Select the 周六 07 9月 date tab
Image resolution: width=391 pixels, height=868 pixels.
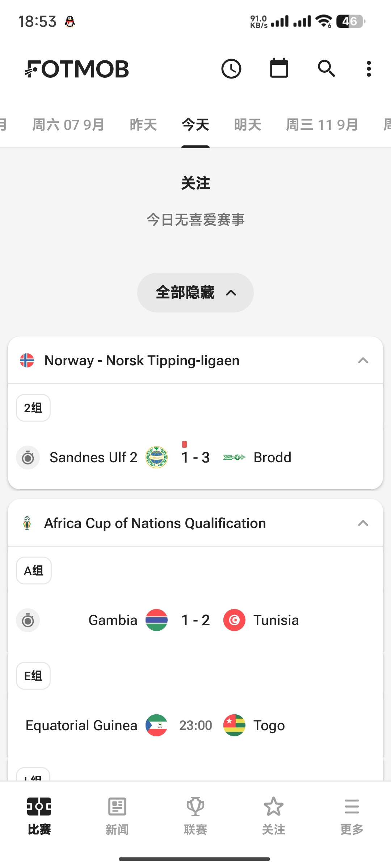(68, 125)
